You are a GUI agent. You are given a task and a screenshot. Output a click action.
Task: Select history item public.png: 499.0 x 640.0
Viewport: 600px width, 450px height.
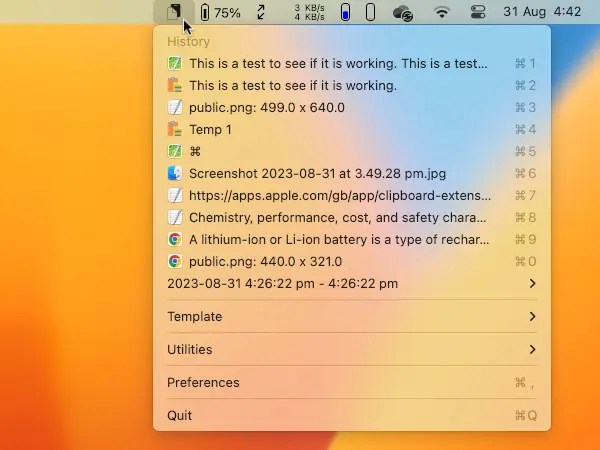click(x=352, y=108)
